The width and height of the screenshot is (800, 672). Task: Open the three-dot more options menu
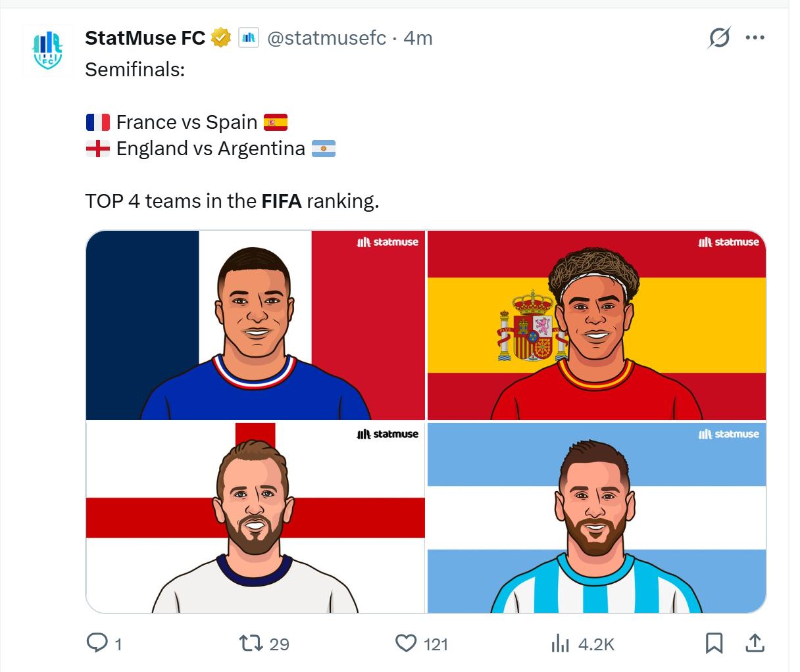click(755, 38)
